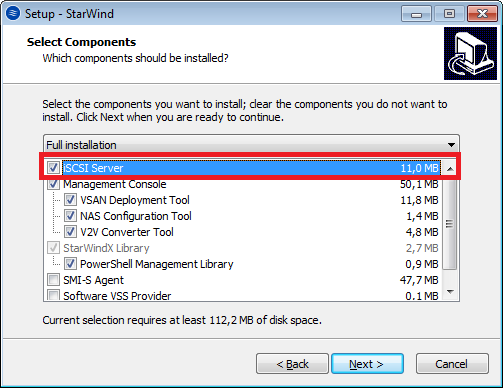Select the Management Console row label
The image size is (503, 388).
point(115,184)
